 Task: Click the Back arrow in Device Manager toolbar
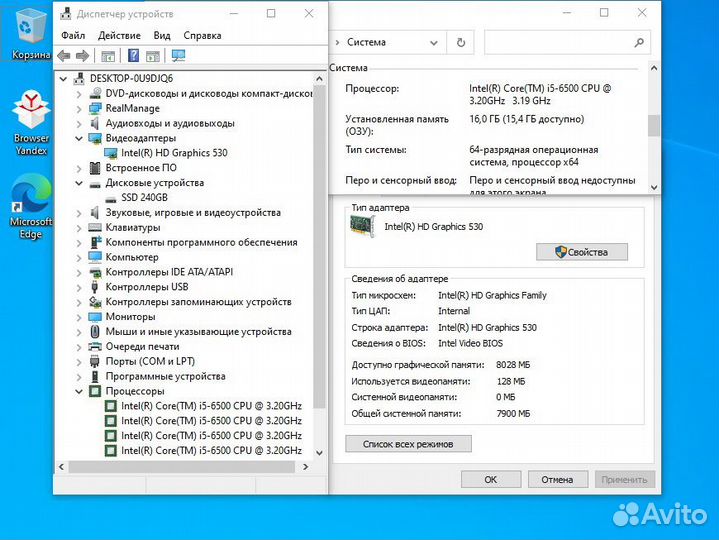tap(64, 56)
